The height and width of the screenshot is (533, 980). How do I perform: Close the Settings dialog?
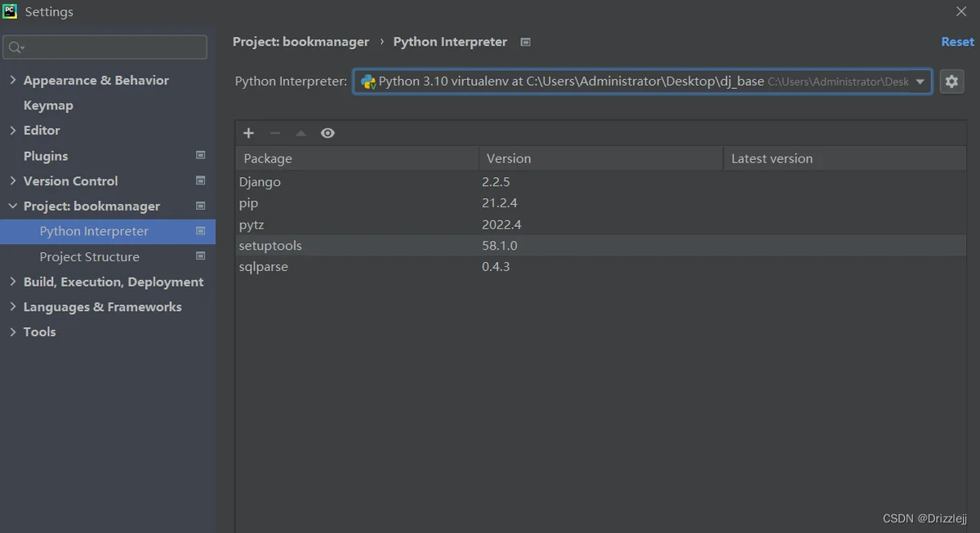pos(961,11)
